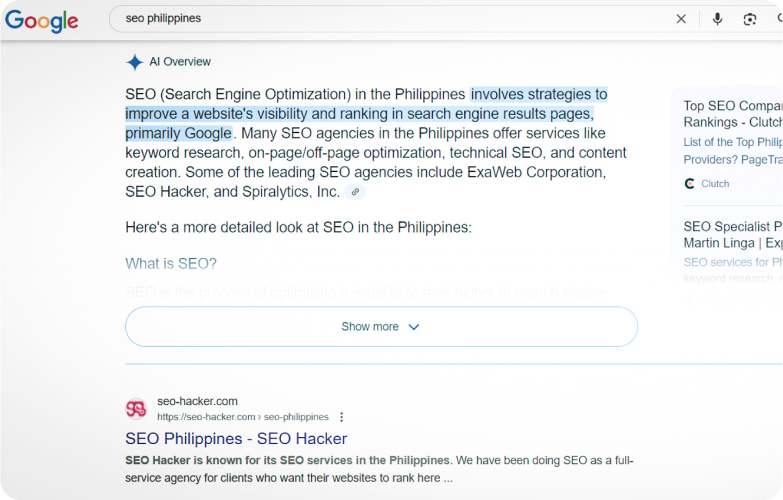Open Google Lens image search icon
This screenshot has height=500, width=783.
point(750,19)
